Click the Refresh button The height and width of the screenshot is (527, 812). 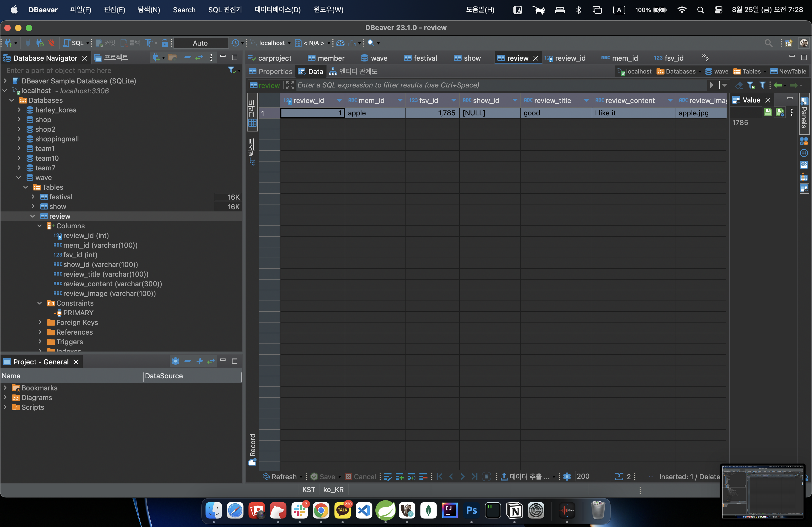tap(280, 477)
